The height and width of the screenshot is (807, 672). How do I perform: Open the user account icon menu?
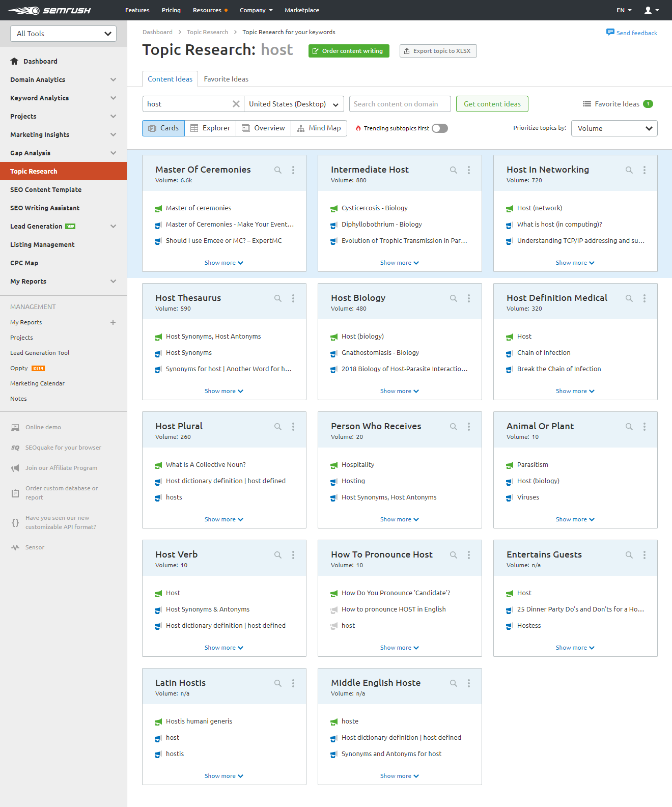[x=651, y=10]
